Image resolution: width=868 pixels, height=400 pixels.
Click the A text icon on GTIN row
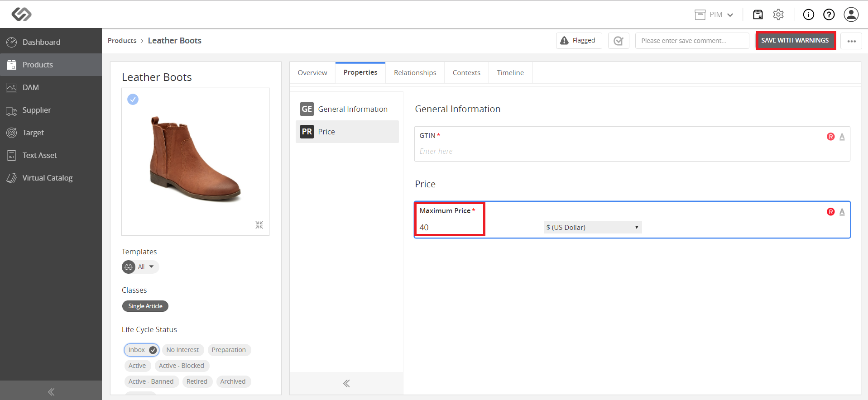pos(842,137)
